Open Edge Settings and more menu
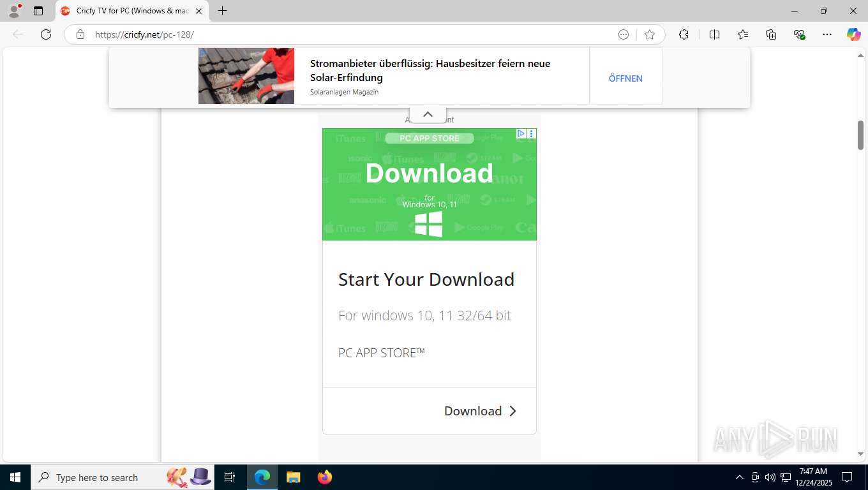 pyautogui.click(x=827, y=34)
